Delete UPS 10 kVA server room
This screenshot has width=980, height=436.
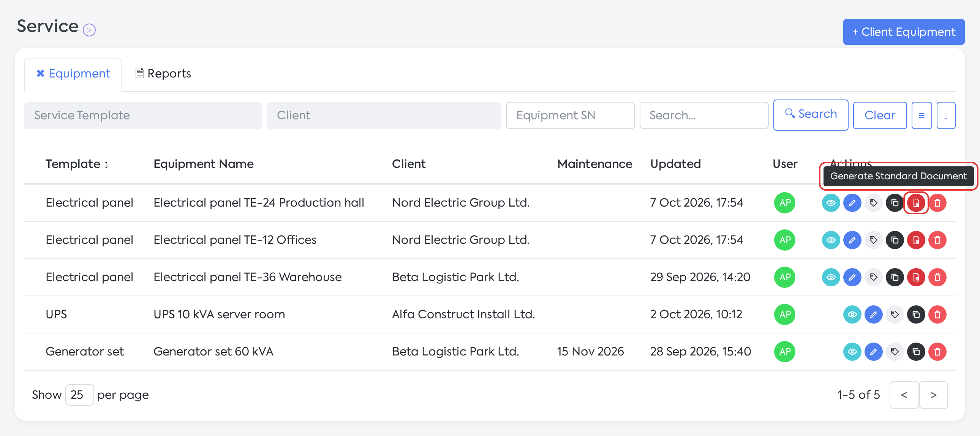tap(937, 314)
